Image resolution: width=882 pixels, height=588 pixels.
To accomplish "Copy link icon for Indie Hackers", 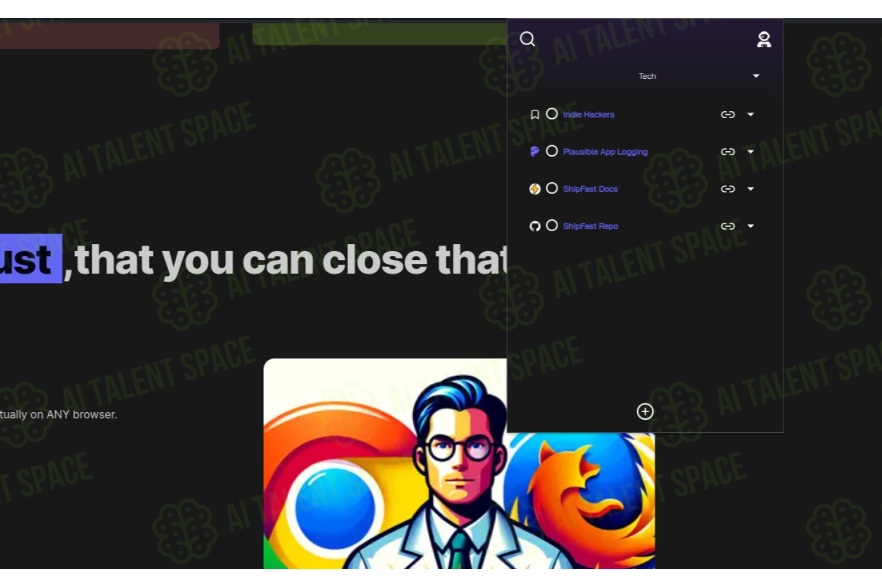I will 728,115.
